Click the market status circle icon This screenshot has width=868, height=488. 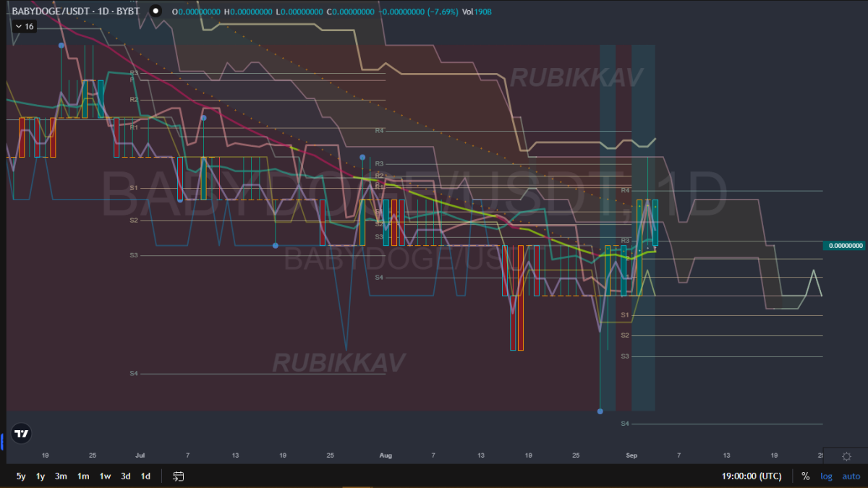click(x=155, y=12)
